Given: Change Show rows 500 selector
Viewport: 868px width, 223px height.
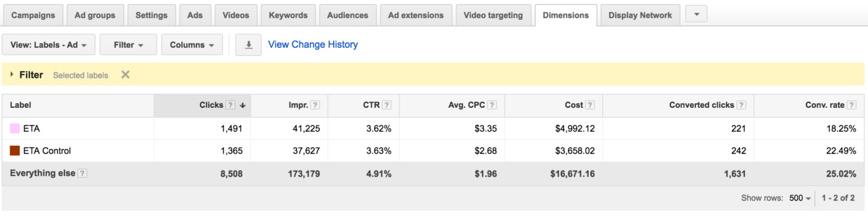Looking at the screenshot, I should point(800,198).
